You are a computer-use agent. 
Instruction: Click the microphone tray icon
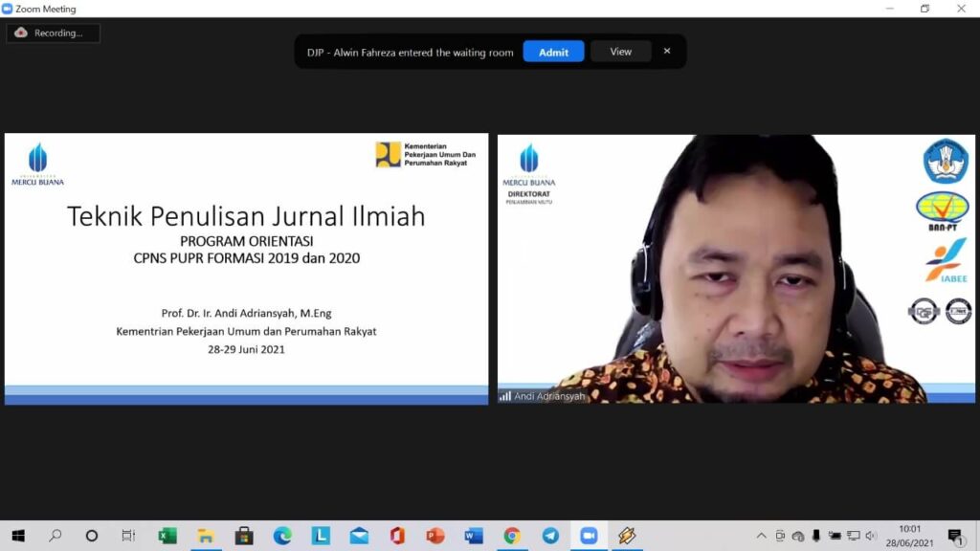pos(816,536)
